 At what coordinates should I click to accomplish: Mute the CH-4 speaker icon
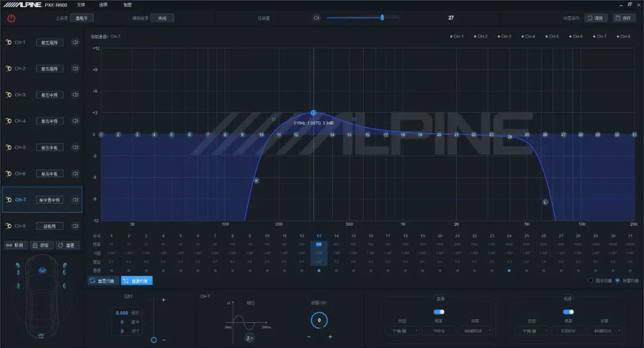pos(75,121)
